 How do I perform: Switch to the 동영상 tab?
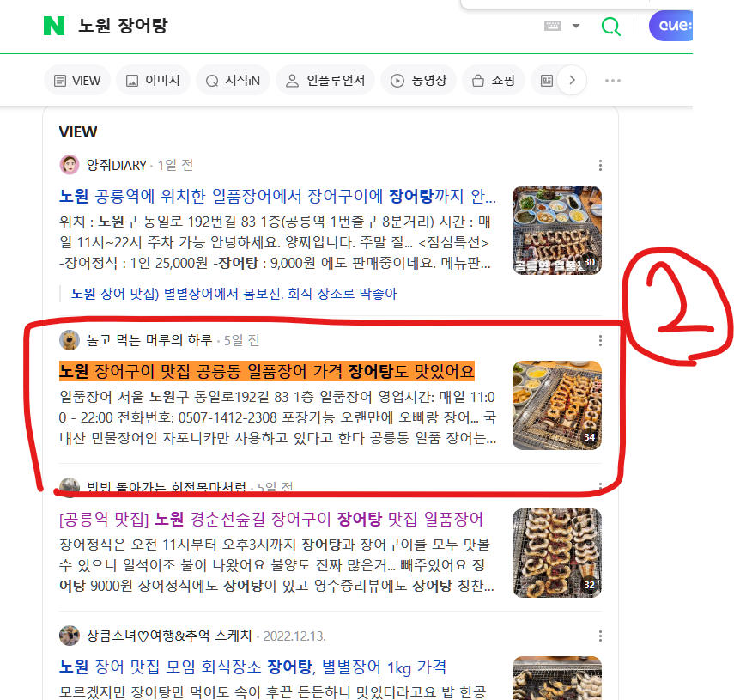click(x=418, y=81)
